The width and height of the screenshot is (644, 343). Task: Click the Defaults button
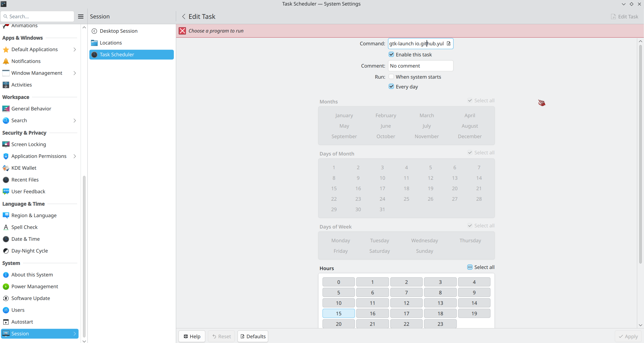point(253,336)
